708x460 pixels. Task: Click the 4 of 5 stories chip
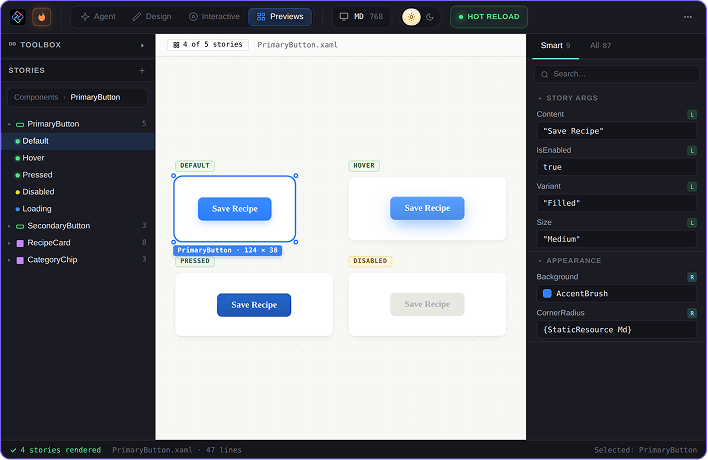[208, 45]
